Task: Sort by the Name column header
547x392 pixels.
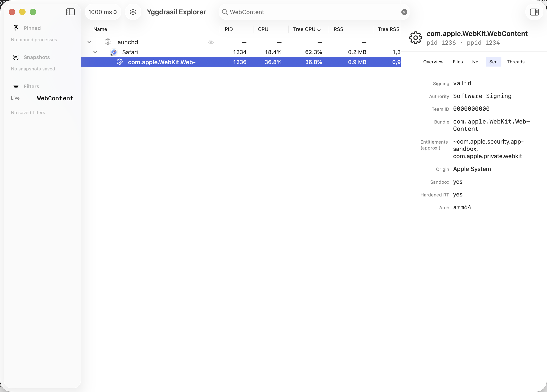Action: (x=100, y=29)
